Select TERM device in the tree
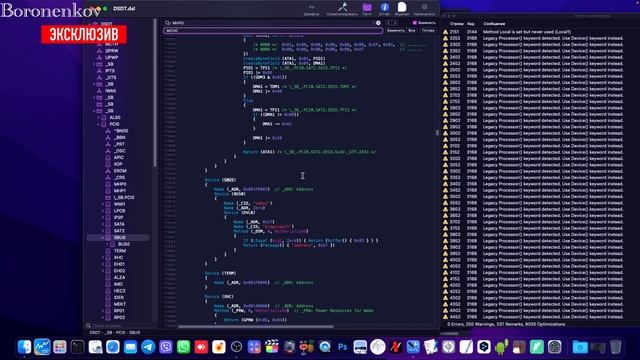 pos(120,251)
